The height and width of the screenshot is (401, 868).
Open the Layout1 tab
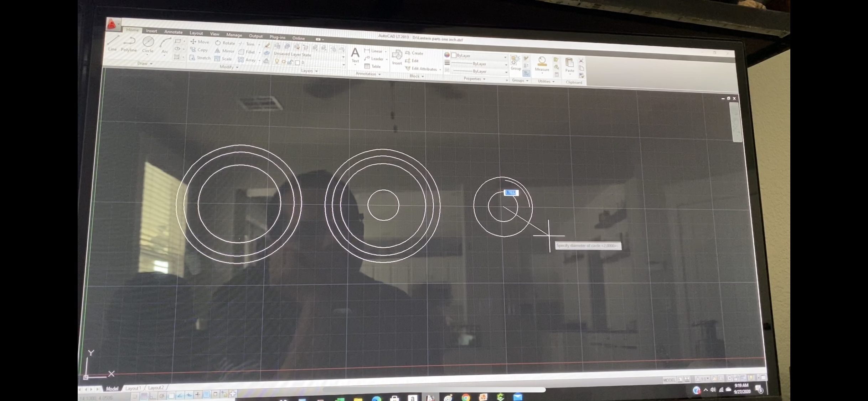click(x=133, y=388)
